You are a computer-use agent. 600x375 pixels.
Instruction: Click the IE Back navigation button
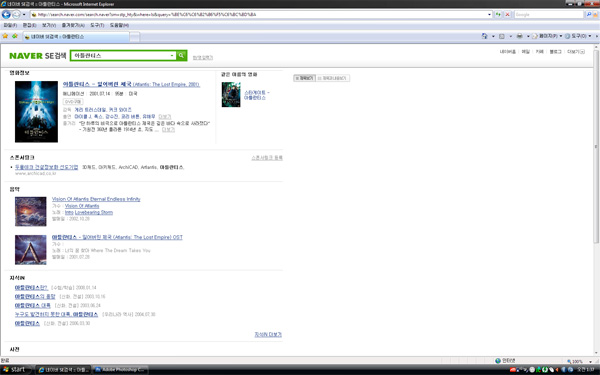pyautogui.click(x=6, y=15)
